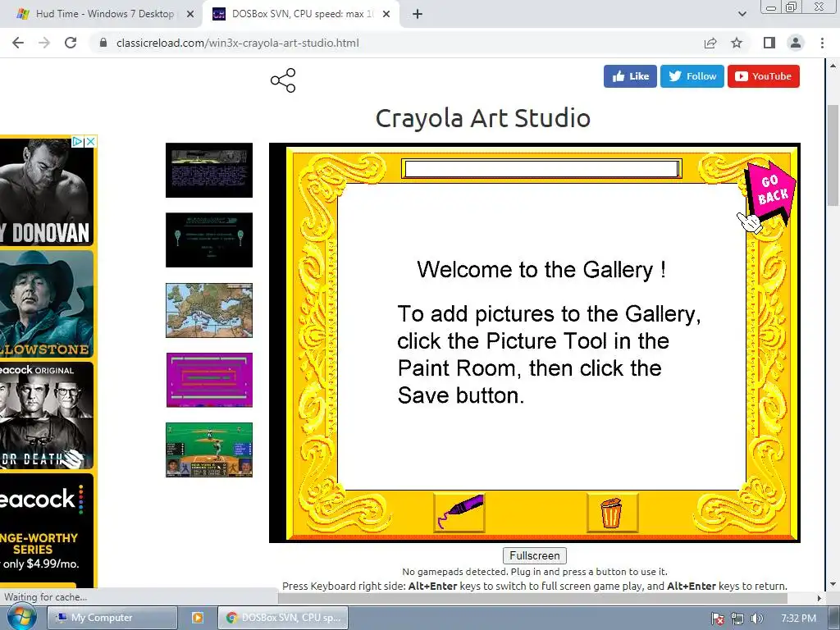This screenshot has height=630, width=840.
Task: Click the Windows Start button
Action: [x=21, y=618]
